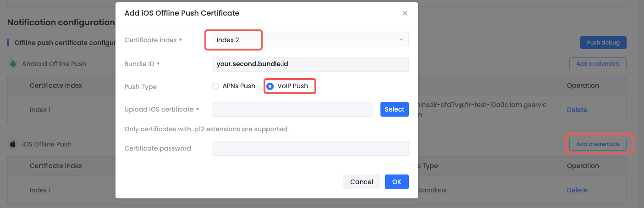Click the Android Offline Push icon
The width and height of the screenshot is (644, 208).
coord(13,64)
